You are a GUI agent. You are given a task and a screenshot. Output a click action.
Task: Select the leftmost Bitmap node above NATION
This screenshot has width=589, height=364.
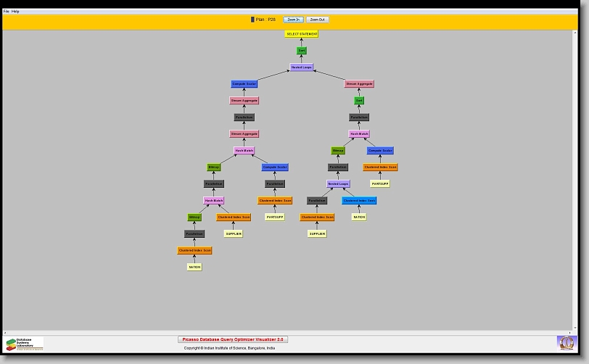(x=194, y=217)
